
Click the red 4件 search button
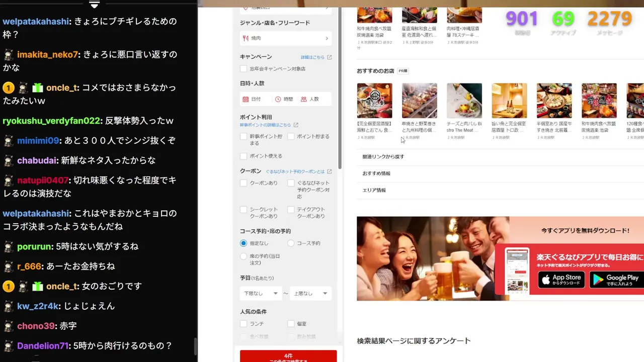click(288, 356)
